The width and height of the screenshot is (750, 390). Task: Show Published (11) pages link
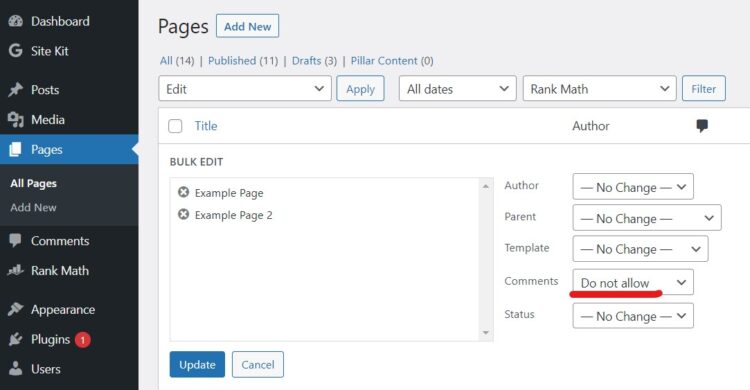click(x=243, y=61)
